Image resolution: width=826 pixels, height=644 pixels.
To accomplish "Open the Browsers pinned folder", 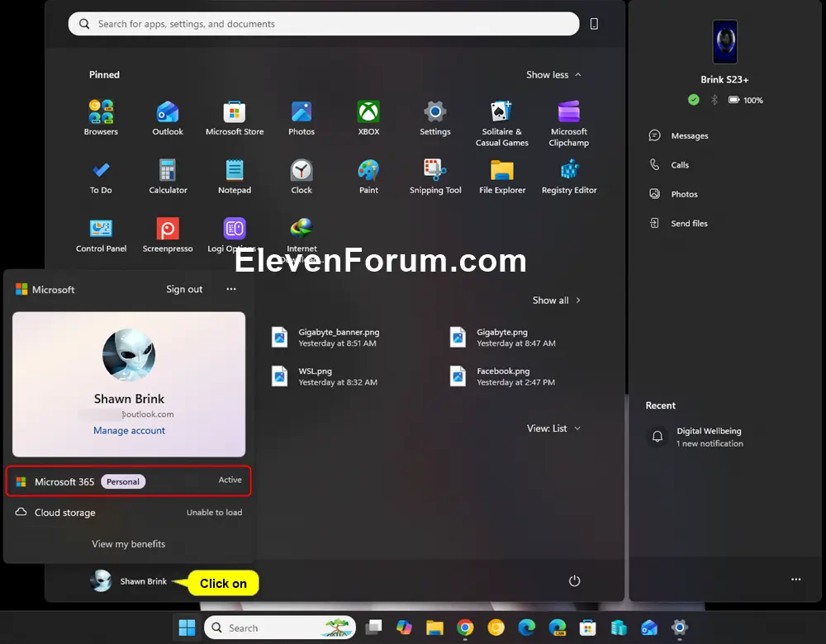I will point(101,117).
